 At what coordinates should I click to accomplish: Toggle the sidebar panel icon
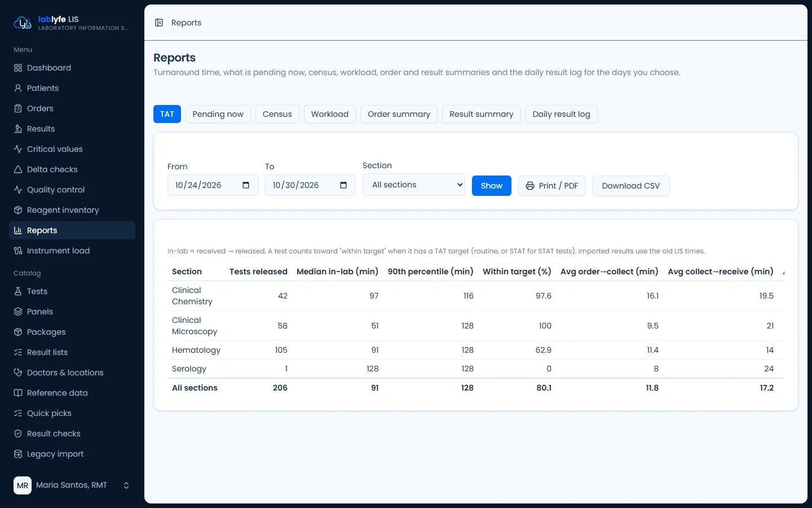tap(159, 23)
